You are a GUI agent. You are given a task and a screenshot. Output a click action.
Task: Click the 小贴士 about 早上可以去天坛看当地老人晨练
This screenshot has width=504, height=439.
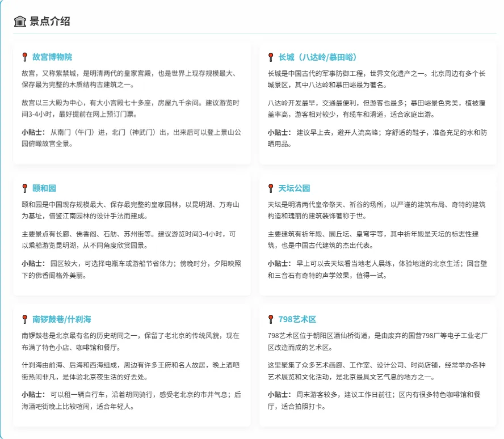point(377,269)
